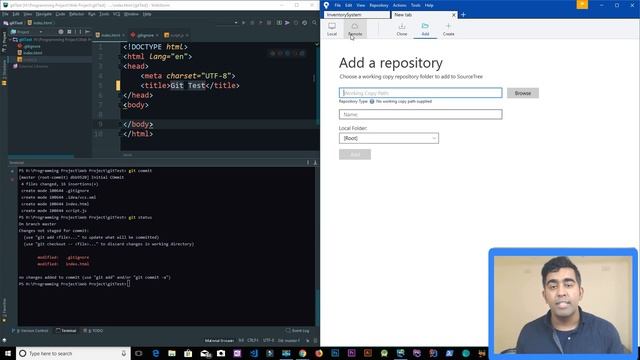Screen dimensions: 640x360
Task: Click the UTF-8 encoding status entry
Action: [269, 340]
